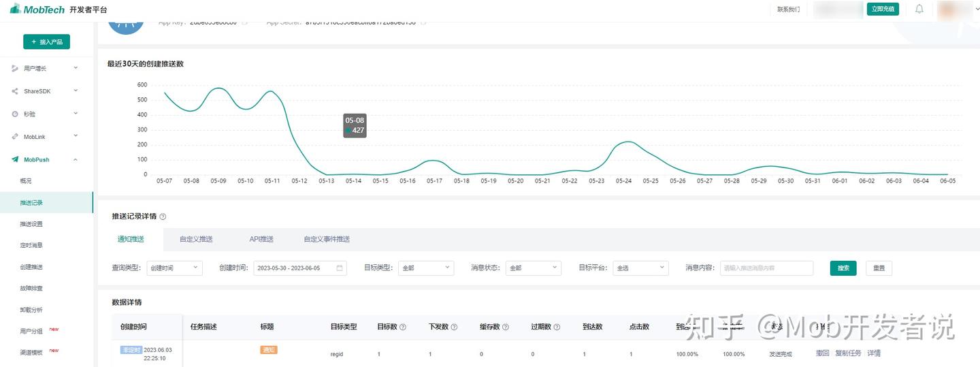Open the 查询类型 dropdown
Image resolution: width=980 pixels, height=367 pixels.
(174, 268)
